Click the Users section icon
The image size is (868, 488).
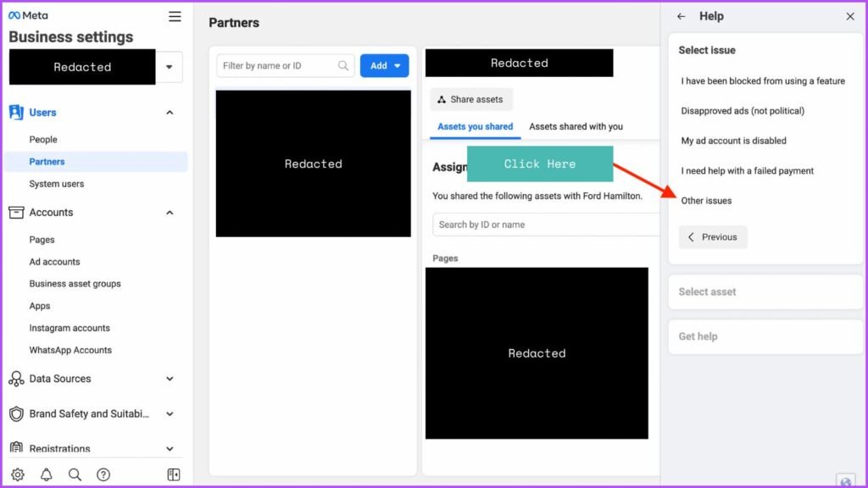pyautogui.click(x=16, y=113)
